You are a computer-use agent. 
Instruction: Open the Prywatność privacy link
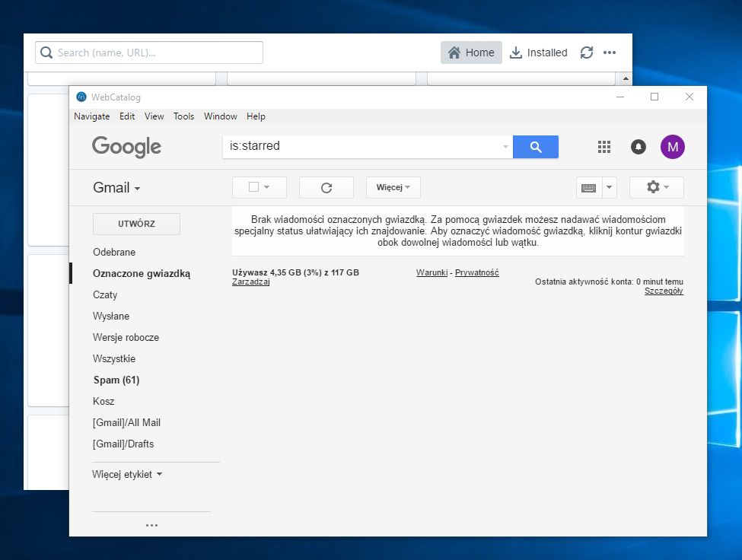(x=477, y=272)
